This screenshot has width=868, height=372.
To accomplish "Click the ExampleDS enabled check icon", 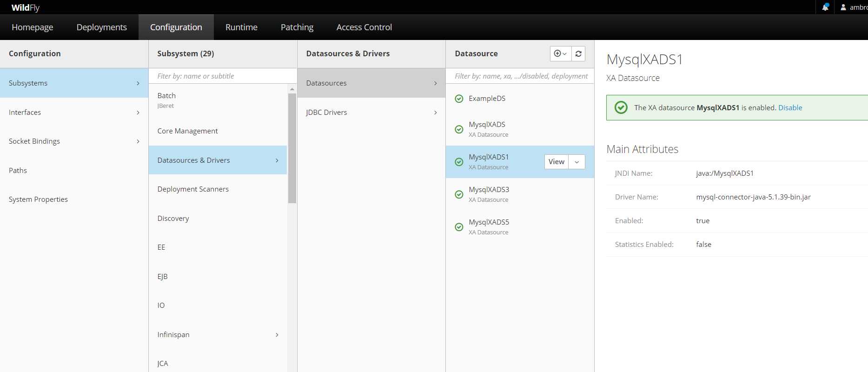I will (x=459, y=99).
